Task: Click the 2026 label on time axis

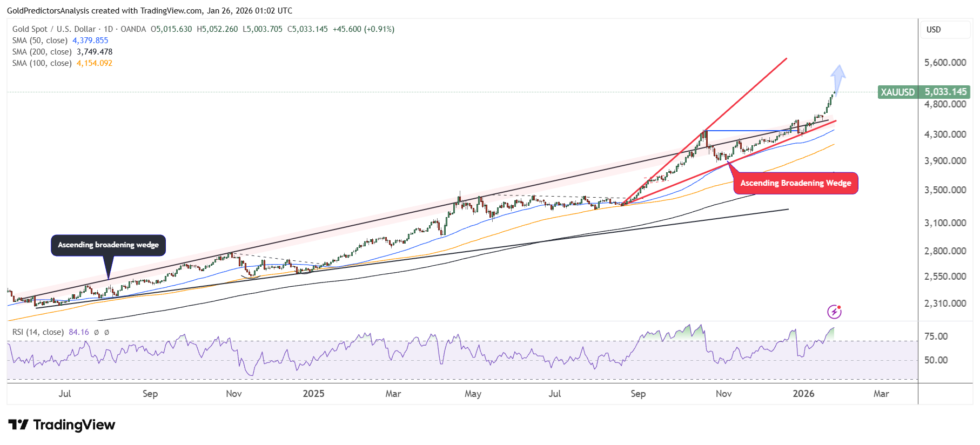Action: (803, 394)
